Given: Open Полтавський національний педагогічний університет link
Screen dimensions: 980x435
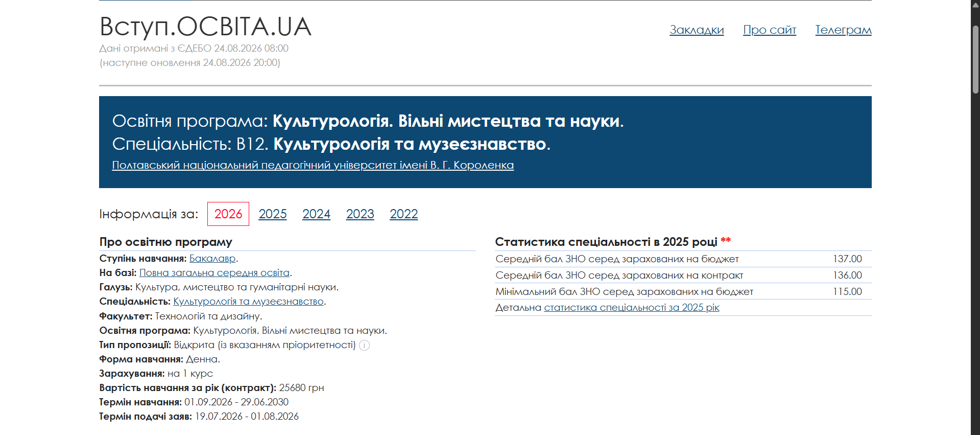Looking at the screenshot, I should 313,165.
